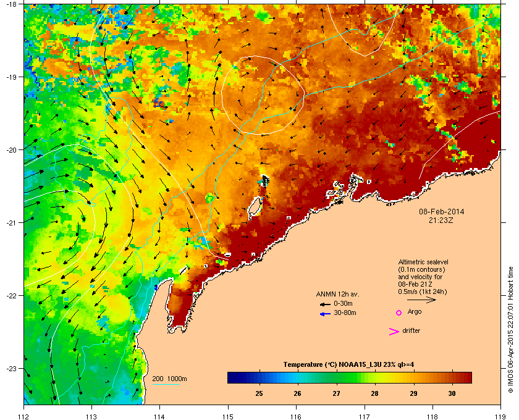
Task: Click the cyan 200 1000m depth contour line sample
Action: tap(166, 384)
